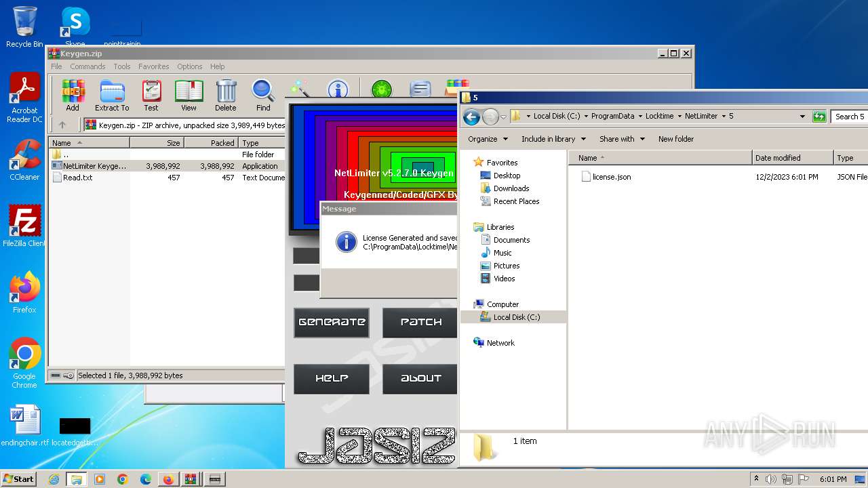Click the Add button in WinRAR toolbar
868x488 pixels.
pos(73,95)
